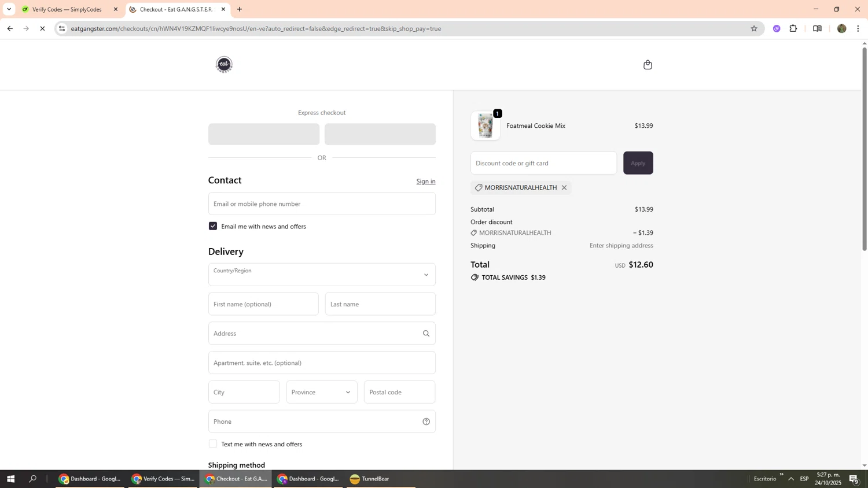This screenshot has height=488, width=868.
Task: Click the $12.60 total amount
Action: 641,265
